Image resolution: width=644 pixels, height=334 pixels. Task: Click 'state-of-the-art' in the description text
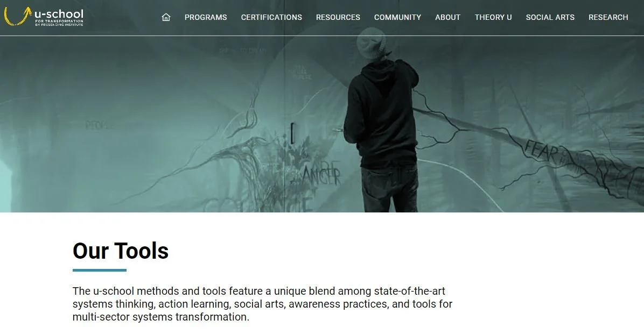409,291
